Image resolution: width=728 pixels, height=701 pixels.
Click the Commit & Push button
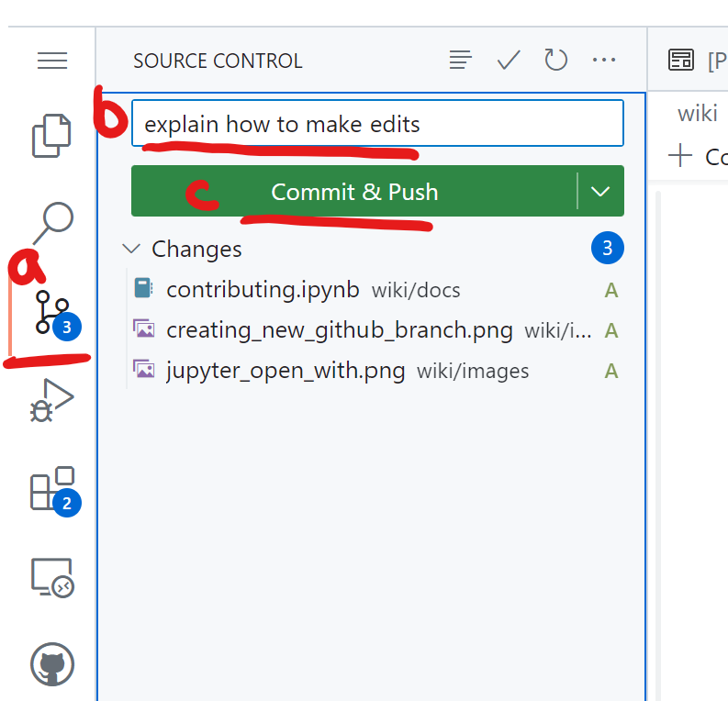(354, 191)
